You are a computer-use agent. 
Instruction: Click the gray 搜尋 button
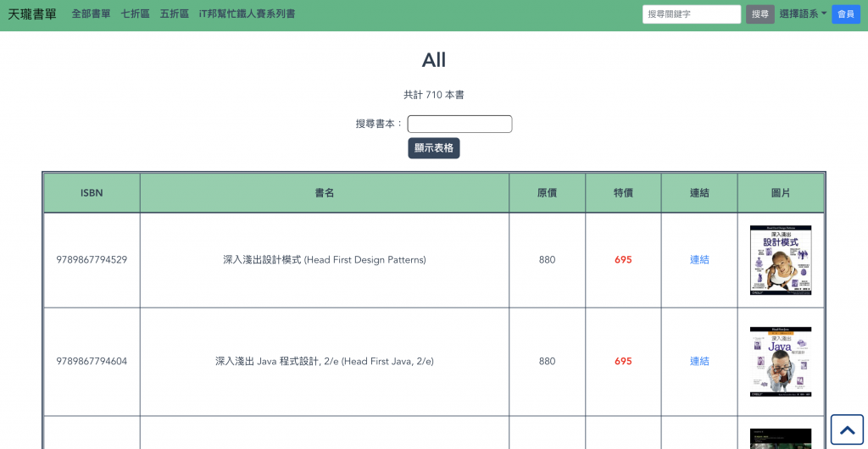760,14
